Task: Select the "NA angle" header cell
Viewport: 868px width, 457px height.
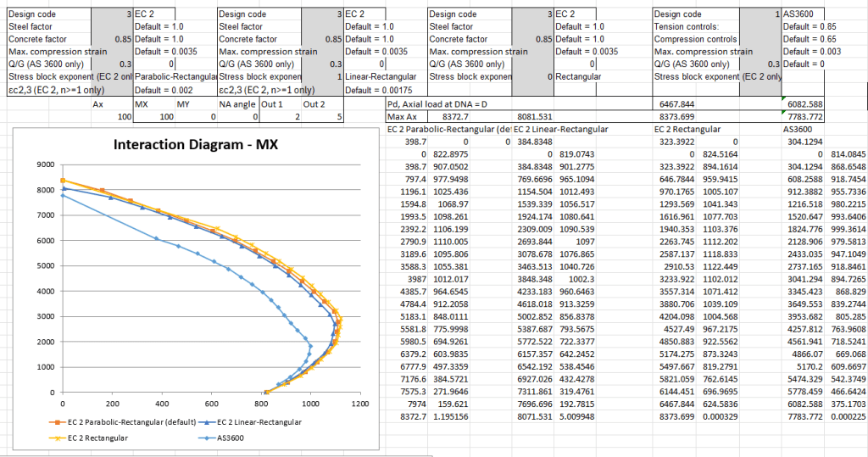Action: [x=238, y=103]
